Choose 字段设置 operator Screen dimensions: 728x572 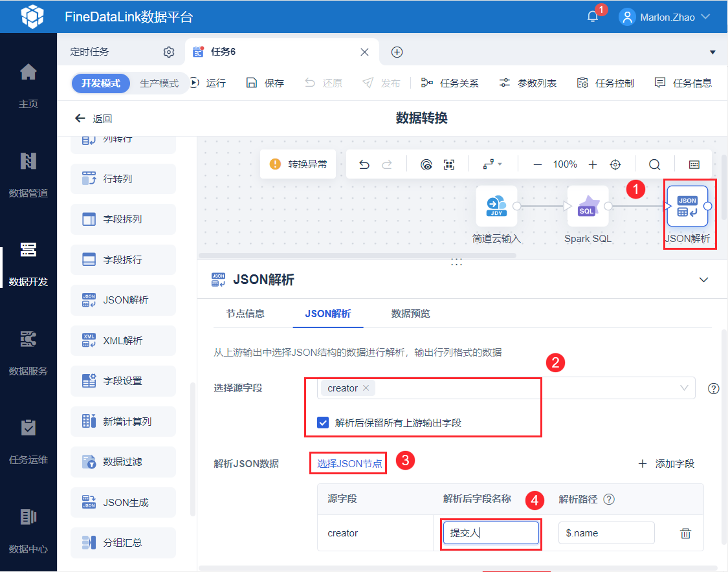click(123, 380)
